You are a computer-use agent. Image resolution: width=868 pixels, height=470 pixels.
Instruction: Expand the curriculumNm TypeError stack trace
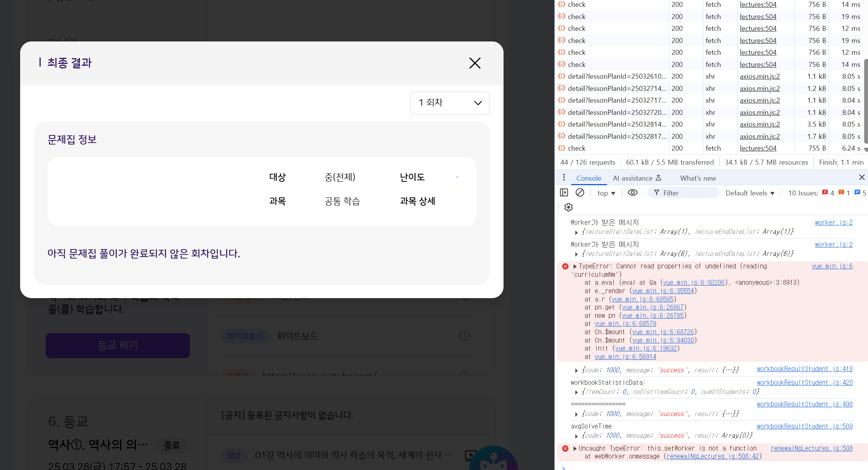(575, 267)
